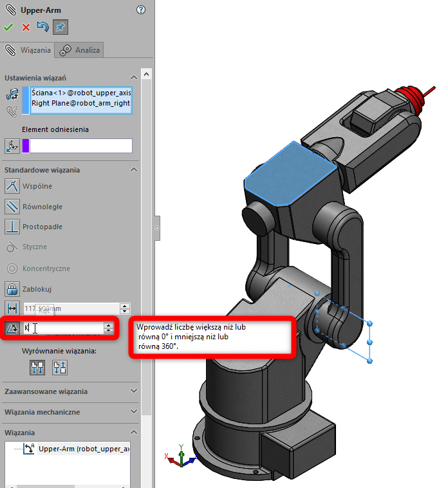Click the blue selection color bar

[26, 100]
